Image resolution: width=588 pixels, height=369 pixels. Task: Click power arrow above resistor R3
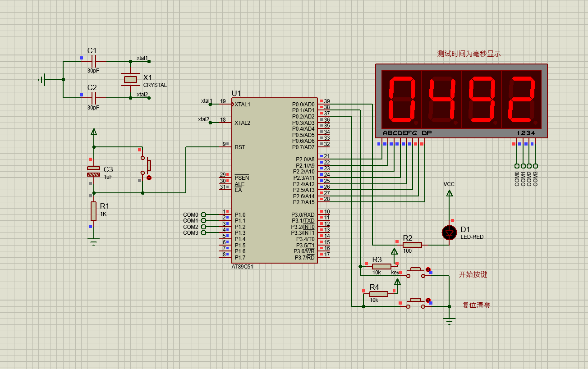(x=394, y=251)
